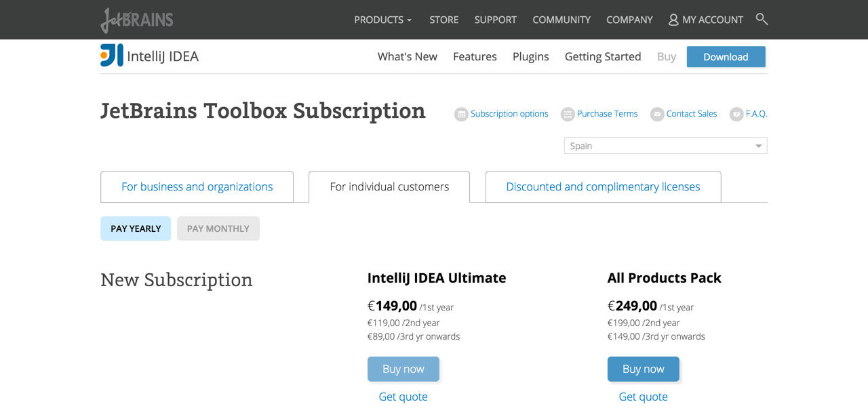The height and width of the screenshot is (419, 868).
Task: Select the For individual customers tab
Action: pyautogui.click(x=389, y=186)
